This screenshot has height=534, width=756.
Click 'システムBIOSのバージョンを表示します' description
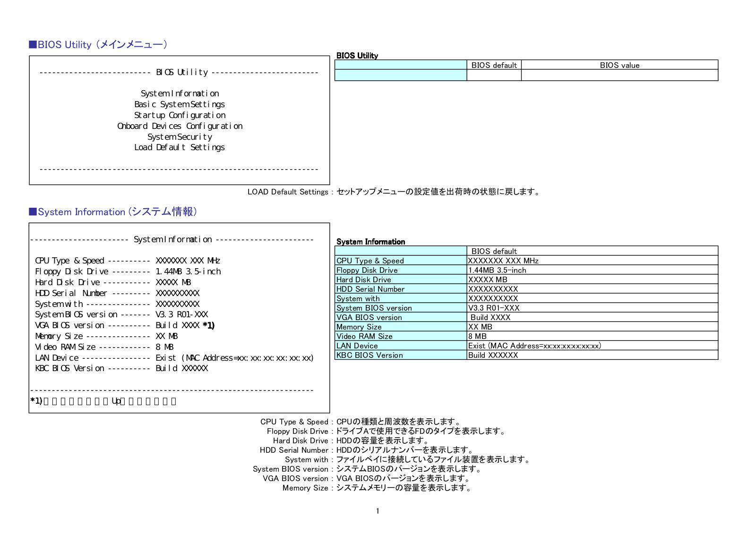(x=409, y=469)
